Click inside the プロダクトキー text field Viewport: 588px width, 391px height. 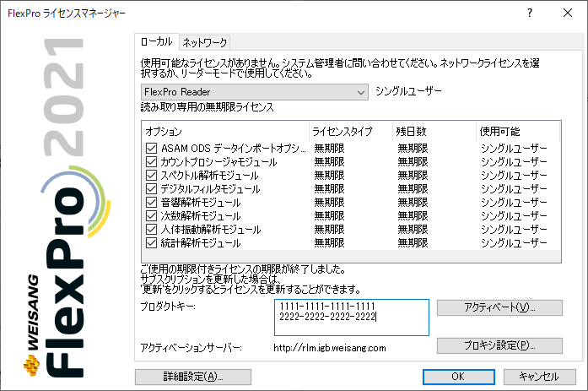pos(352,318)
